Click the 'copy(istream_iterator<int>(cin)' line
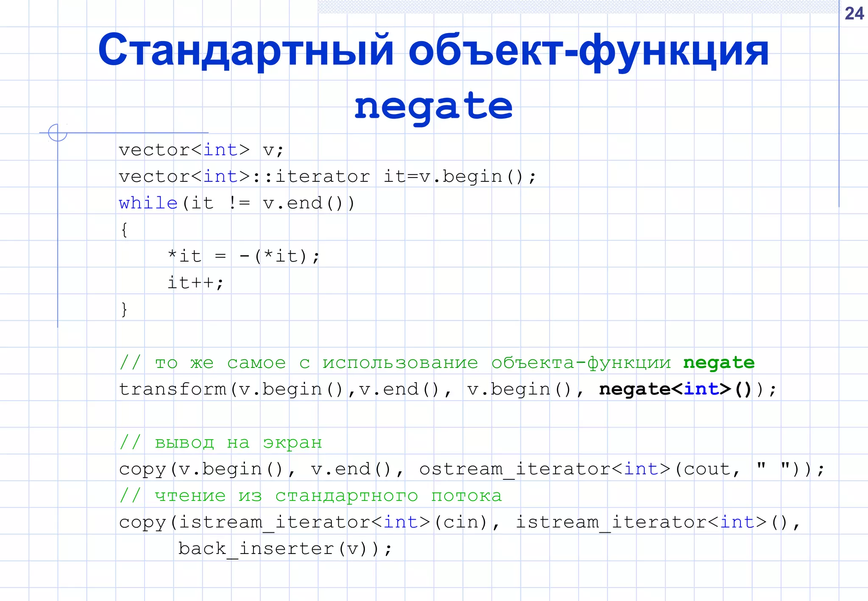This screenshot has height=601, width=868. click(459, 523)
